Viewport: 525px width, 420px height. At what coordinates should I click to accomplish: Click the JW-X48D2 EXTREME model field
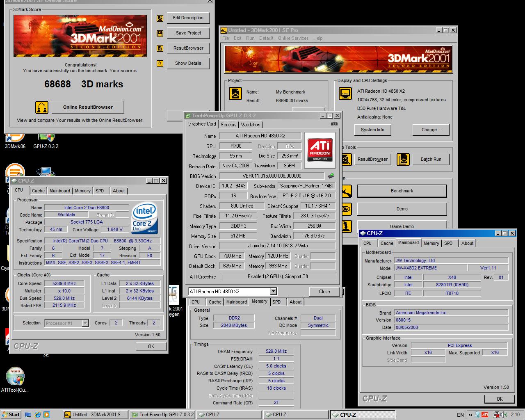[x=431, y=268]
